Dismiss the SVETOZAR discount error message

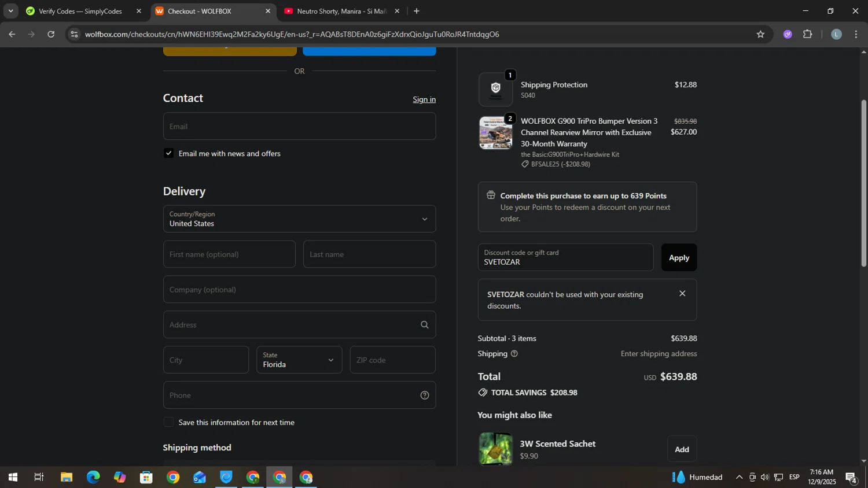682,294
